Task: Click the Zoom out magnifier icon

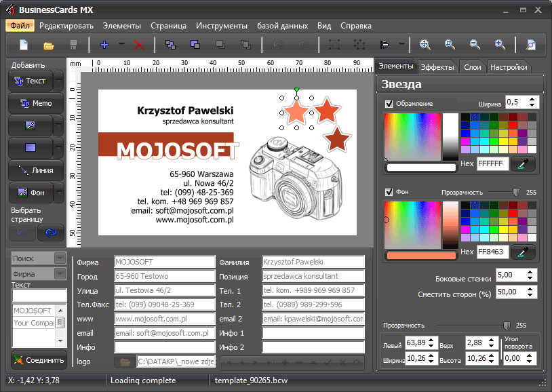Action: click(475, 45)
